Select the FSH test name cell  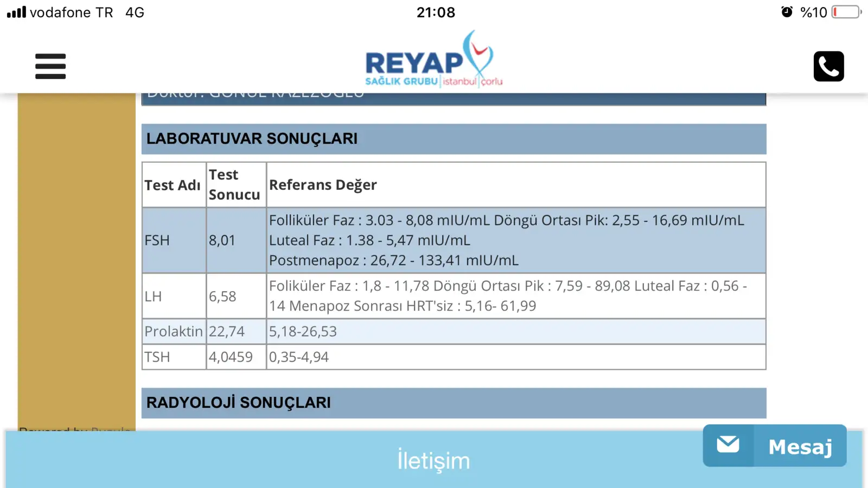click(174, 240)
